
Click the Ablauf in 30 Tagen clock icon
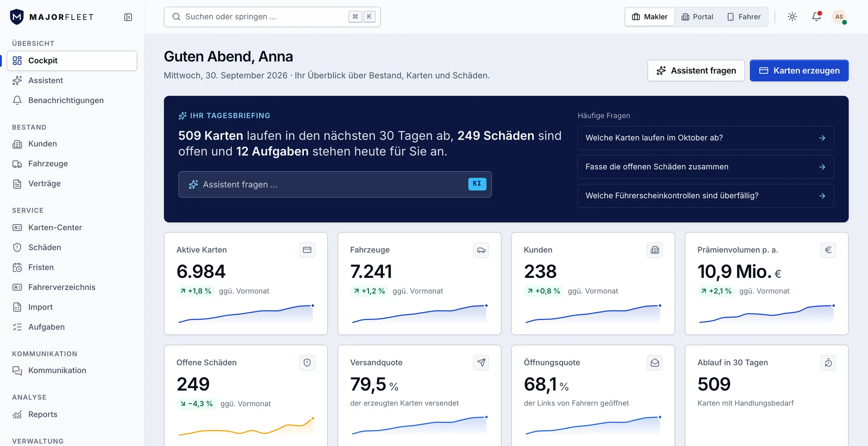click(828, 362)
